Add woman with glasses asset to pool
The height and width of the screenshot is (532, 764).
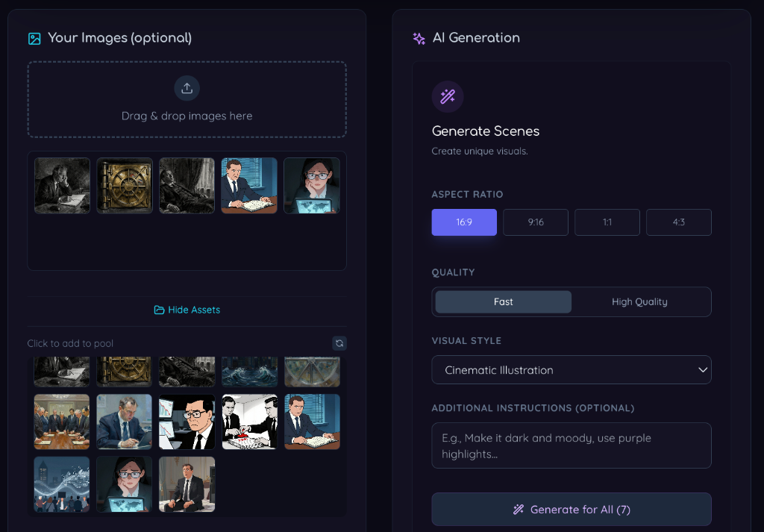click(x=125, y=484)
